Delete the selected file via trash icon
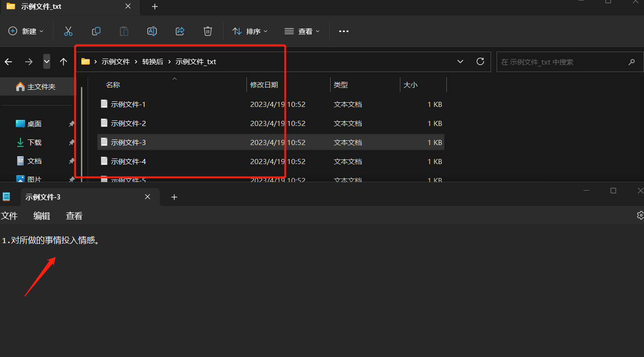This screenshot has width=644, height=357. click(207, 31)
